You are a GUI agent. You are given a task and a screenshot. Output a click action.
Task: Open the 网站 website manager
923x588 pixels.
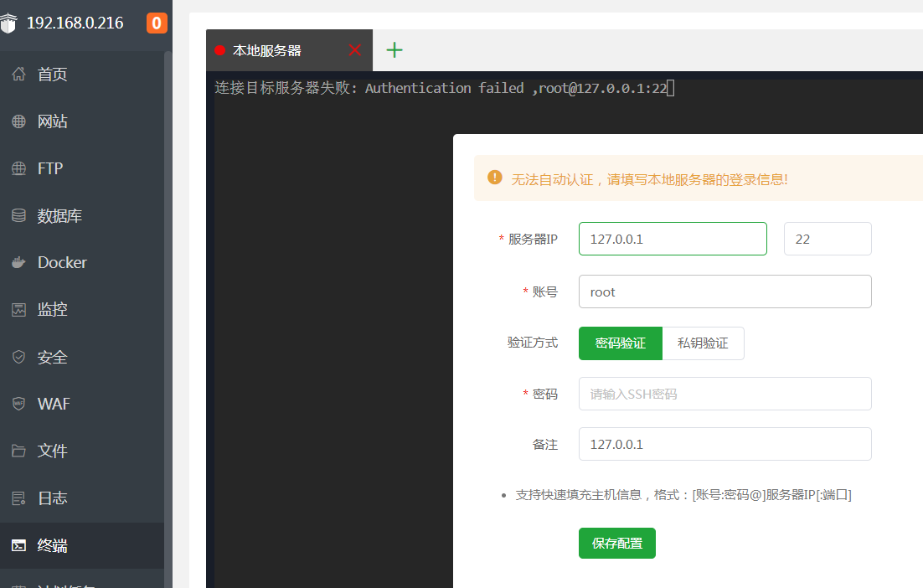click(52, 121)
